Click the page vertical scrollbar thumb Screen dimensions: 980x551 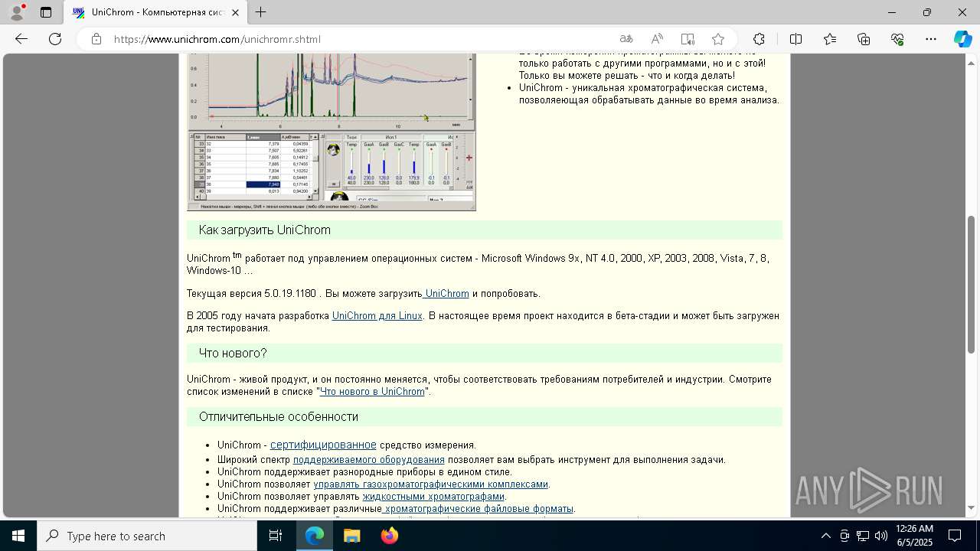pyautogui.click(x=972, y=285)
